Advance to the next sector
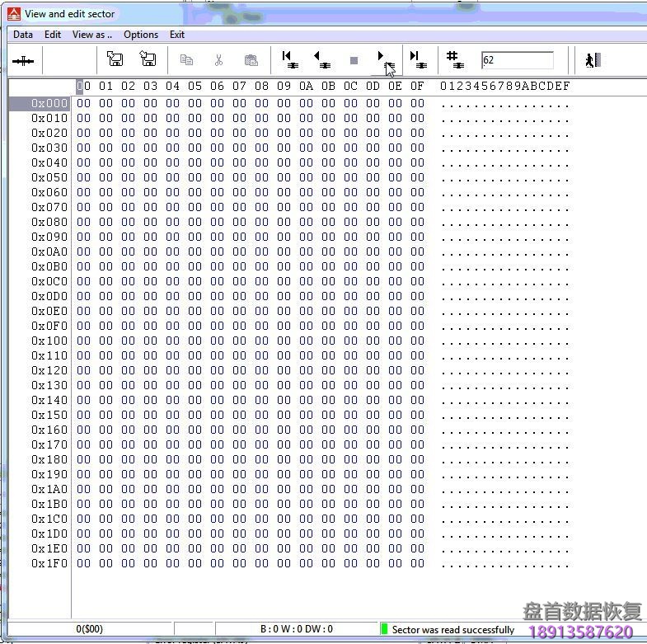647x644 pixels. coord(384,60)
